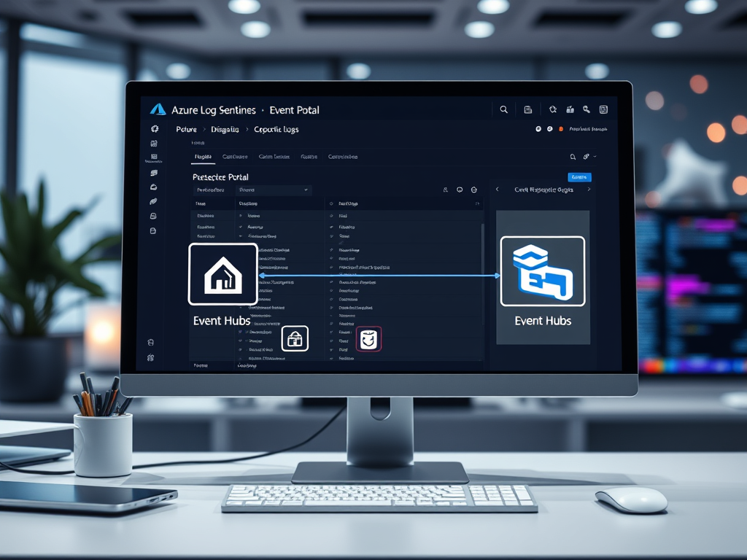
Task: Toggle the check in third row, middle column
Action: click(x=241, y=236)
